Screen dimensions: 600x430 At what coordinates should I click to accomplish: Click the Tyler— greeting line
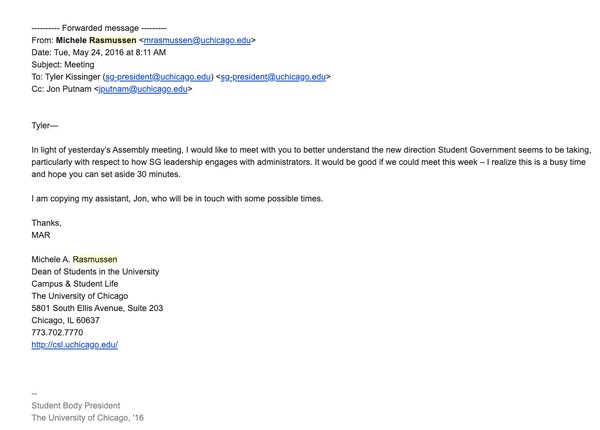tap(45, 126)
